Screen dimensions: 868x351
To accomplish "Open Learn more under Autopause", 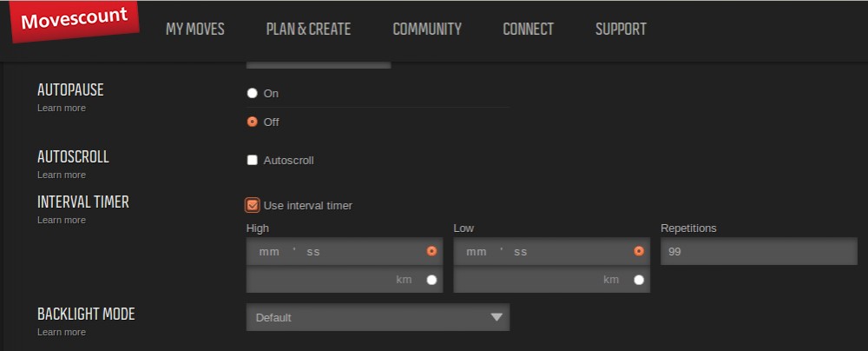I will 61,108.
